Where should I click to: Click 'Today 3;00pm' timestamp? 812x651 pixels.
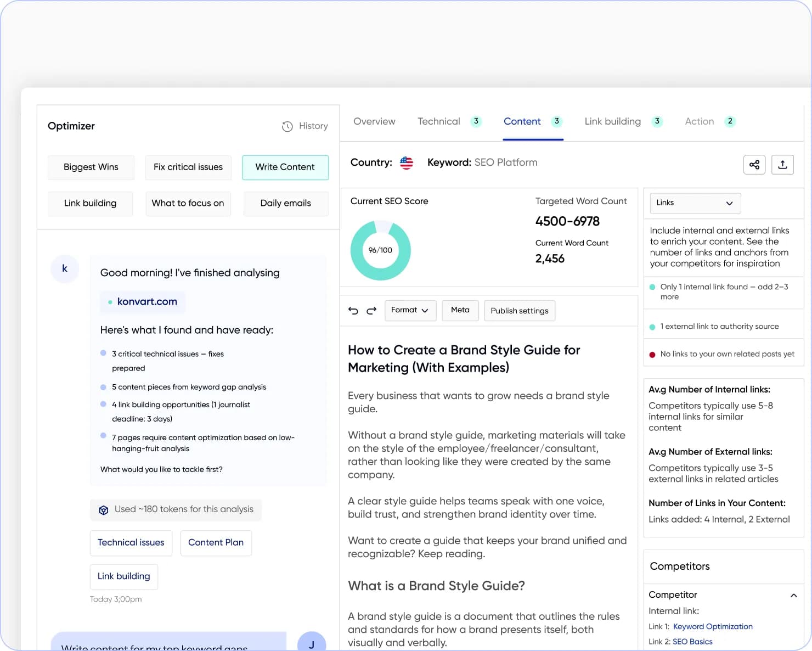point(116,599)
